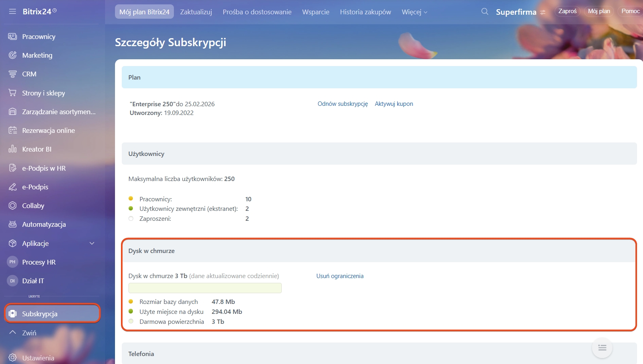Click the Ustawienia gear icon
Image resolution: width=643 pixels, height=364 pixels.
(x=13, y=358)
